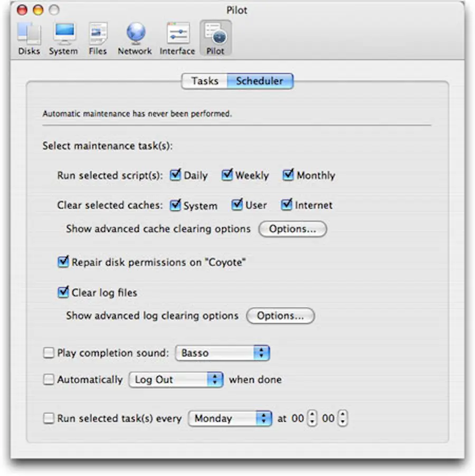
Task: Open the 'Log Out' action dropdown
Action: (x=176, y=379)
